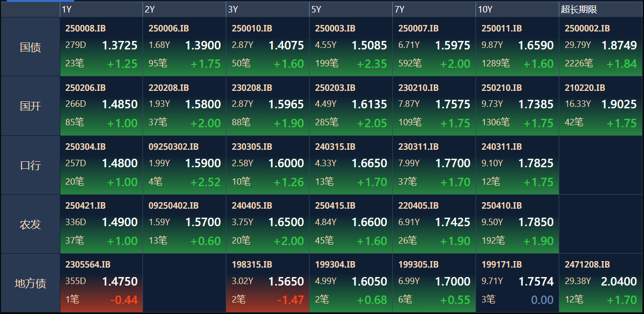Screen dimensions: 644x314
Task: Open bond 09250402.IB under 农发
Action: pos(184,224)
